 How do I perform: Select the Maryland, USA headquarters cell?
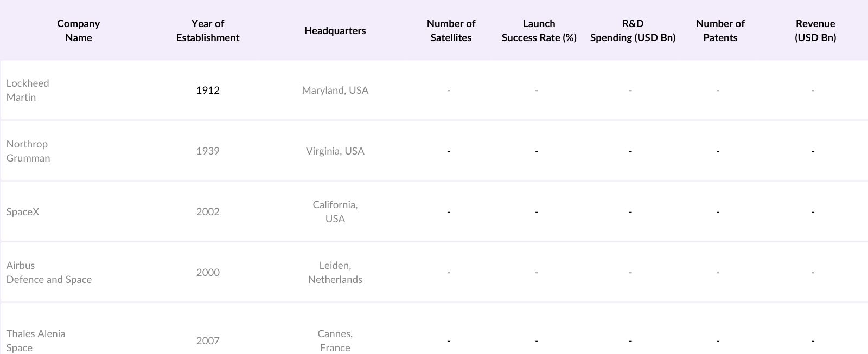pos(335,90)
